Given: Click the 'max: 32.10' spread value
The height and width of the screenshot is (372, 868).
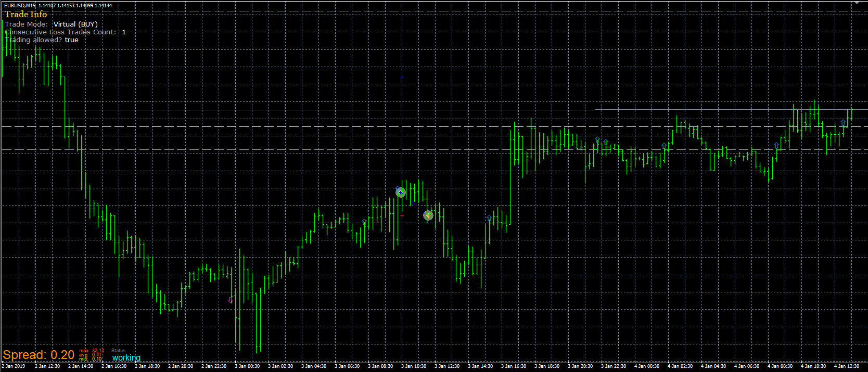Looking at the screenshot, I should [92, 351].
